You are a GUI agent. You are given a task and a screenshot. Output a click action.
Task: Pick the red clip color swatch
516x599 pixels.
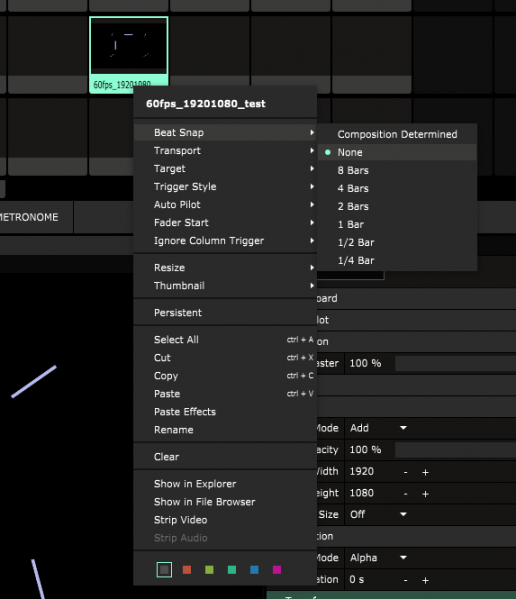[x=187, y=570]
